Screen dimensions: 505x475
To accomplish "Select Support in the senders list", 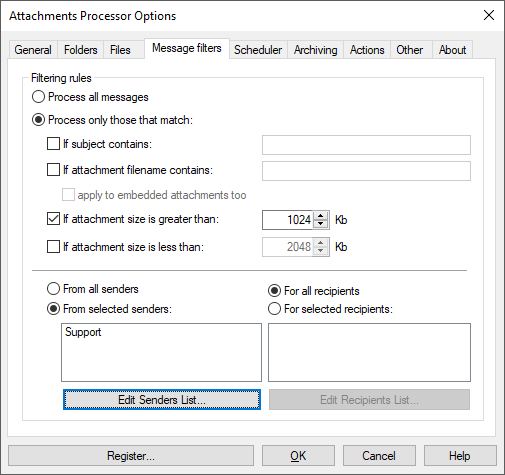I will coord(83,332).
